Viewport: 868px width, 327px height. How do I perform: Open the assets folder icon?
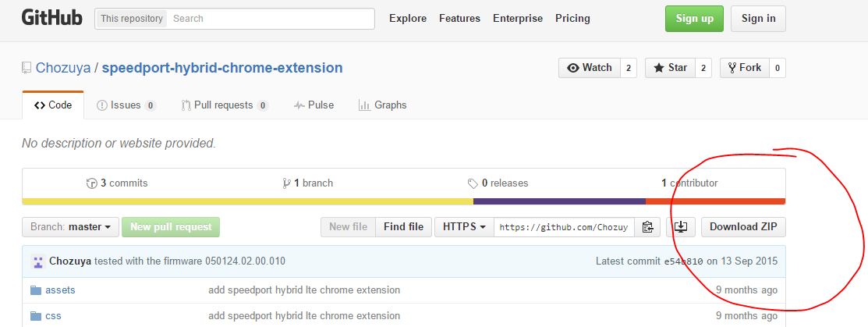[35, 290]
